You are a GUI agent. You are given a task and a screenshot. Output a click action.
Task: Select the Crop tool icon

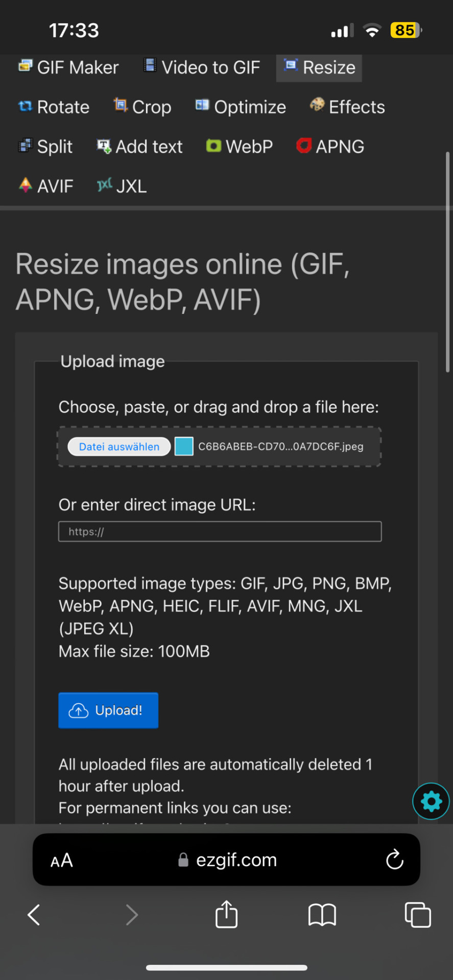point(120,105)
